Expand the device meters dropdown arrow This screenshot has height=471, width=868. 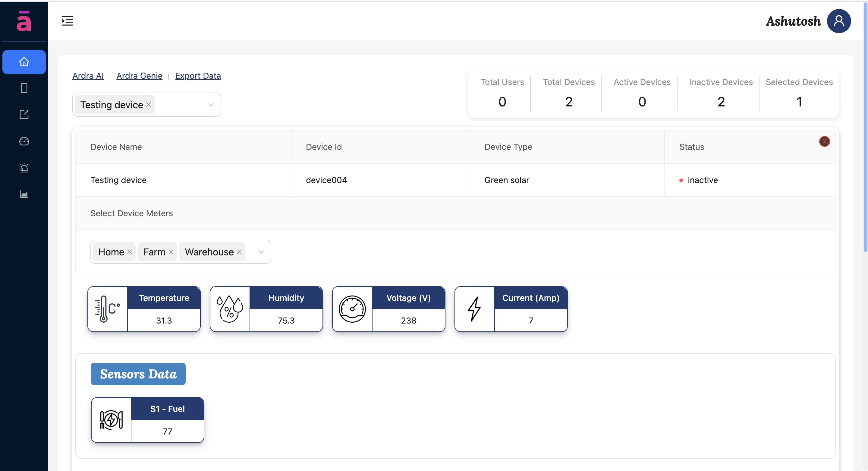[x=260, y=252]
